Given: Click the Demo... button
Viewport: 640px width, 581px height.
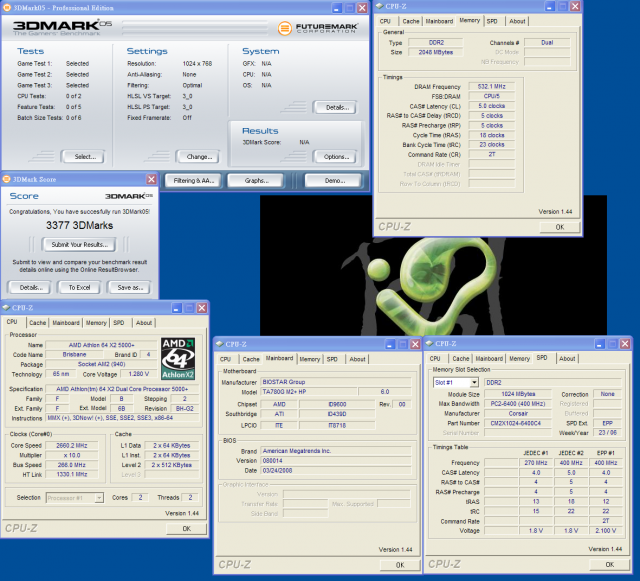Looking at the screenshot, I should coord(333,180).
